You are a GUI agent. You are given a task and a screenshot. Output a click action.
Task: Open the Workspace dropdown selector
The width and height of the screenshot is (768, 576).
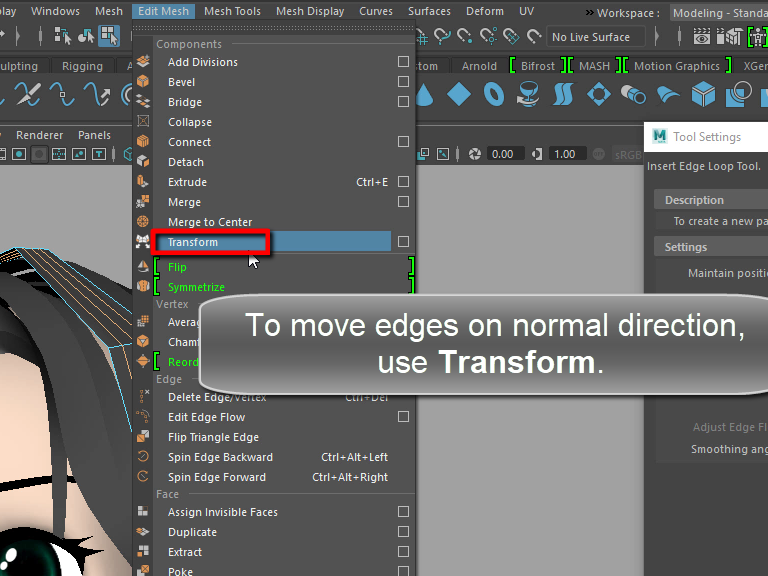pos(718,13)
